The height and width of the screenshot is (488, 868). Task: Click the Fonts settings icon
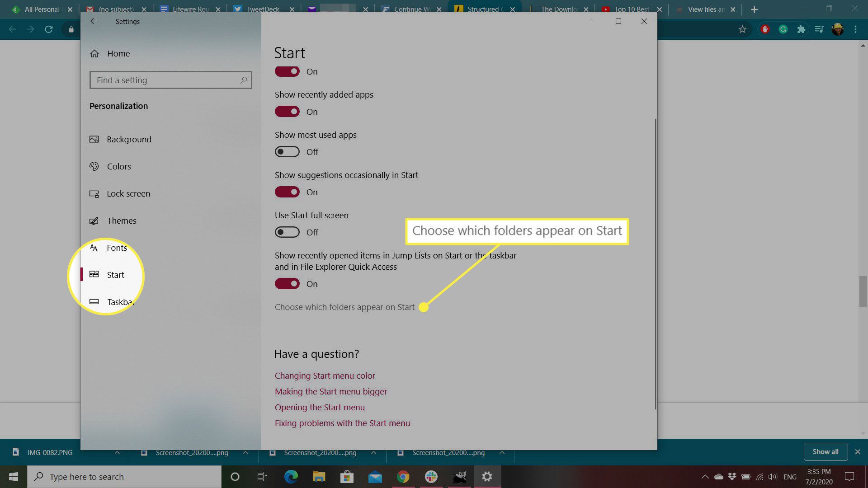94,247
